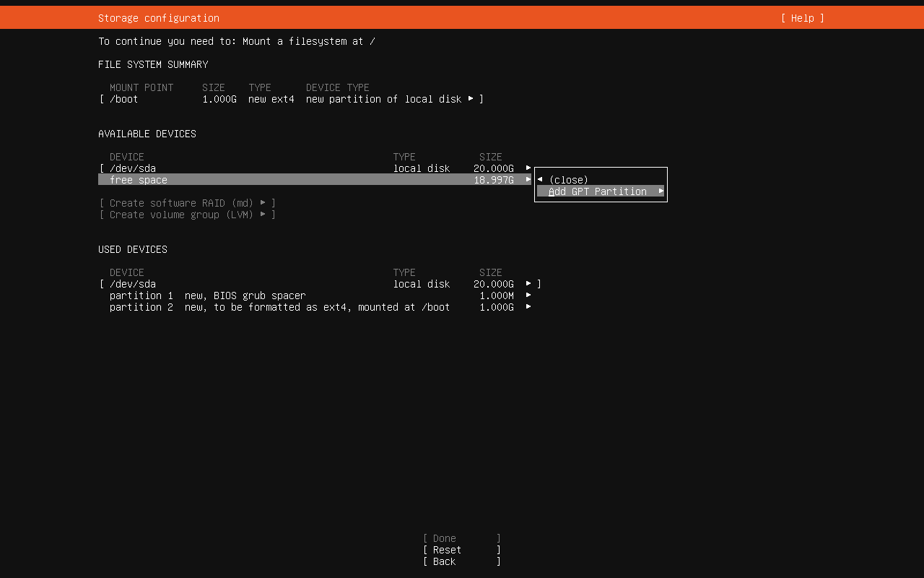Select /dev/sda under Available Devices
Screen dimensions: 924x578
tap(133, 168)
